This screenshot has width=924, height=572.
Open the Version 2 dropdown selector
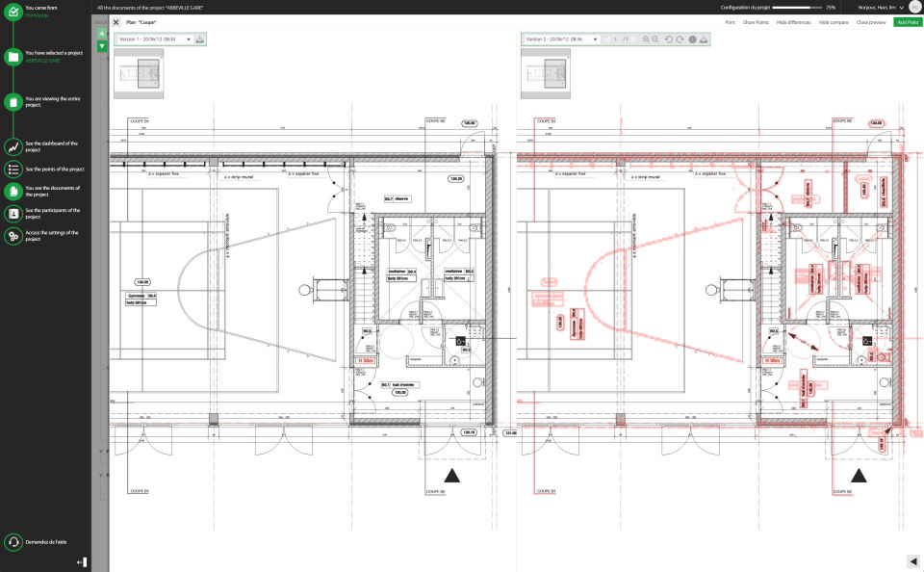[561, 39]
